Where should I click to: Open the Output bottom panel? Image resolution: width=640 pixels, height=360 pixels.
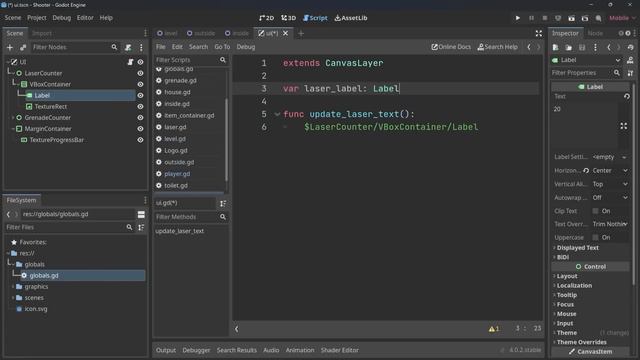[x=166, y=350]
